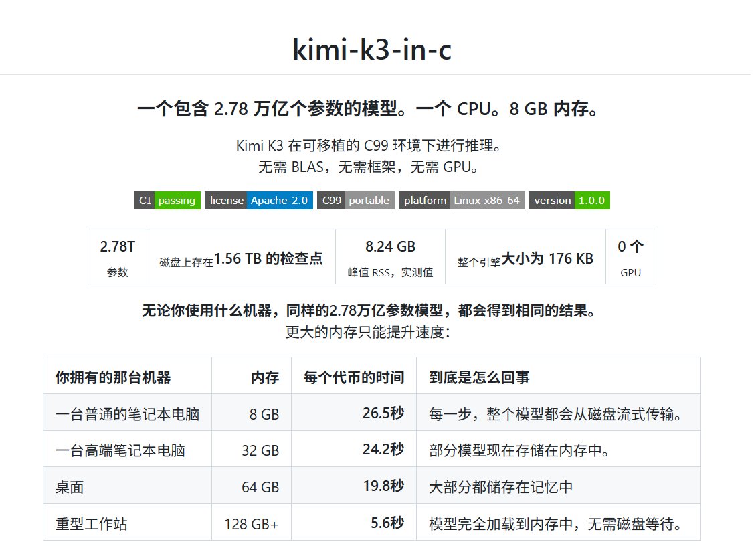Click the C99 portable badge

pyautogui.click(x=356, y=201)
